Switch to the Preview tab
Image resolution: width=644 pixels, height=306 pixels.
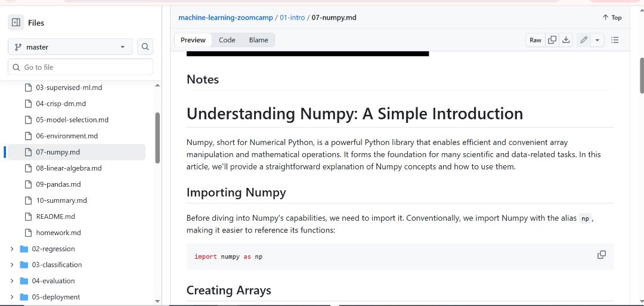click(x=193, y=40)
